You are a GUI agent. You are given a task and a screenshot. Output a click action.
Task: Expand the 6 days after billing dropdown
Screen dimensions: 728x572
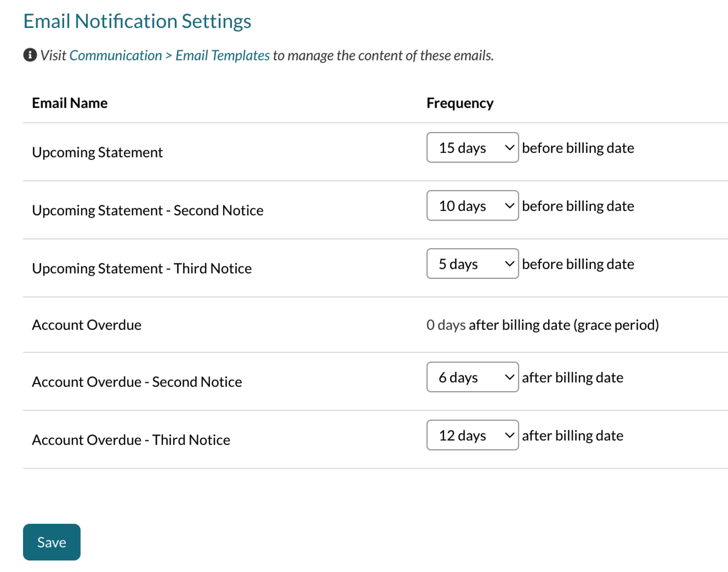click(x=472, y=377)
